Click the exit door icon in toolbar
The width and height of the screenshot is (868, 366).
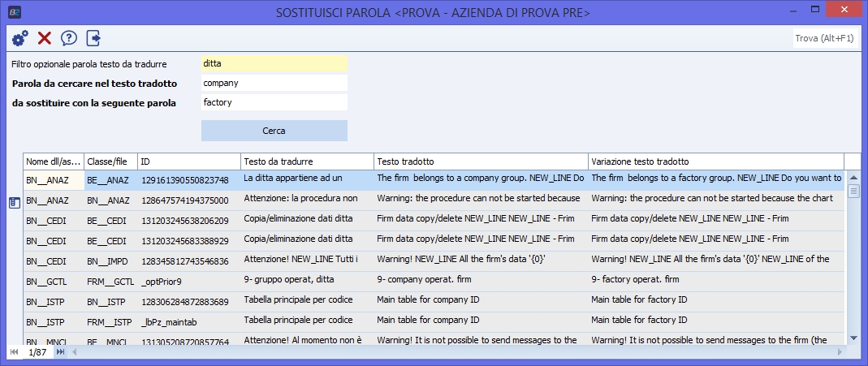pyautogui.click(x=93, y=38)
